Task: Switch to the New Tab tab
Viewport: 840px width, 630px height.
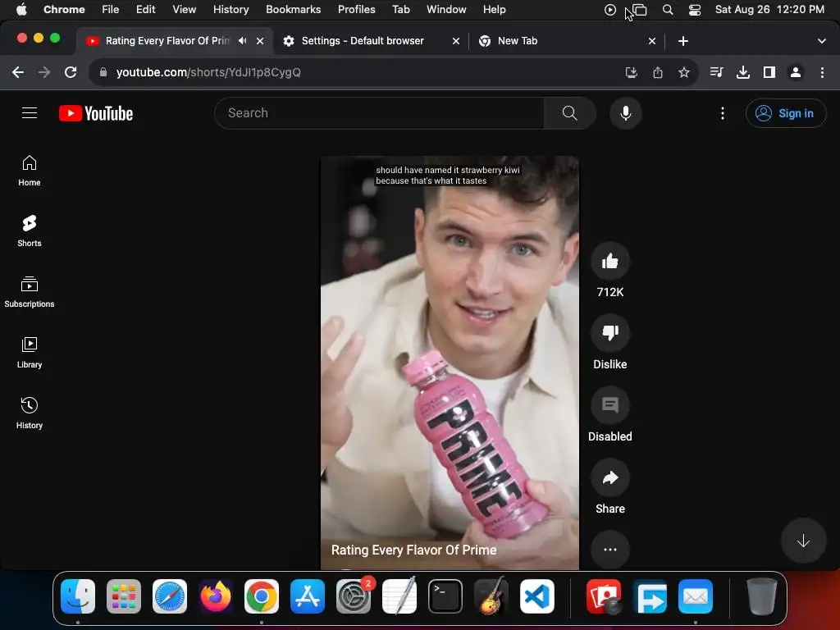Action: point(567,41)
